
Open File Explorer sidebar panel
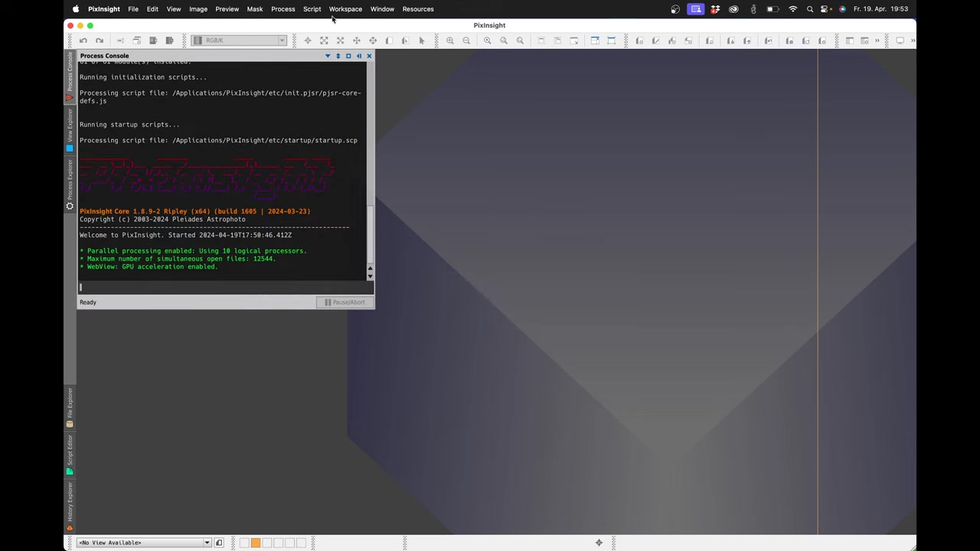(70, 407)
